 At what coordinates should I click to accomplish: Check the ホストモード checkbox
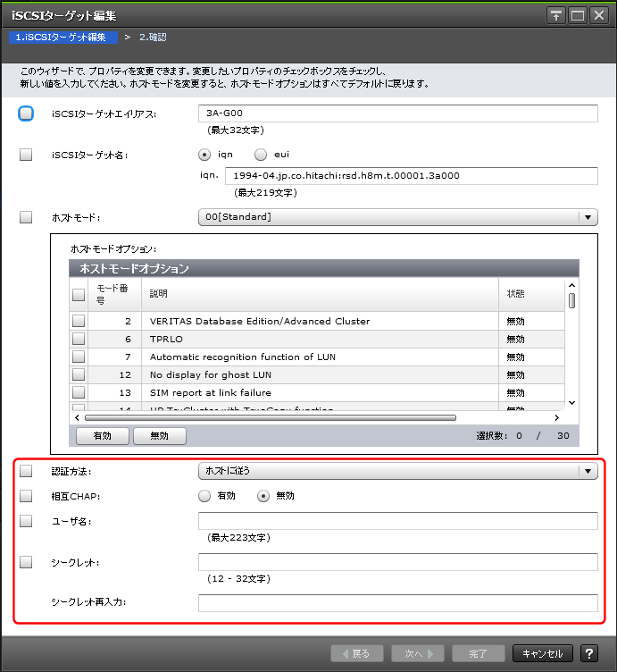coord(26,217)
